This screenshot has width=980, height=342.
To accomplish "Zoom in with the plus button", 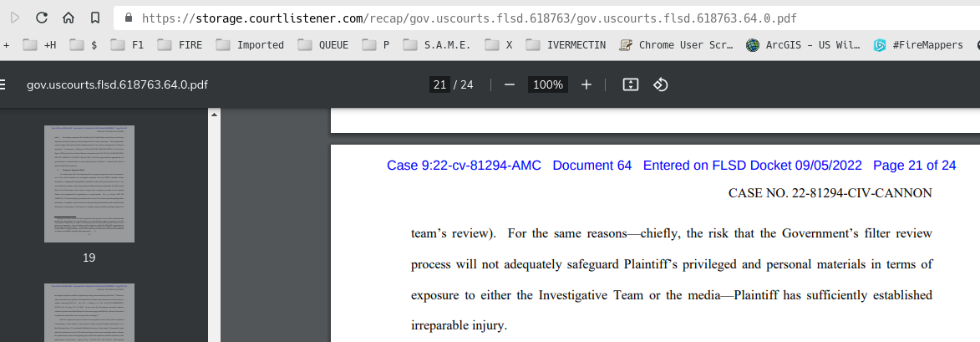I will point(586,84).
